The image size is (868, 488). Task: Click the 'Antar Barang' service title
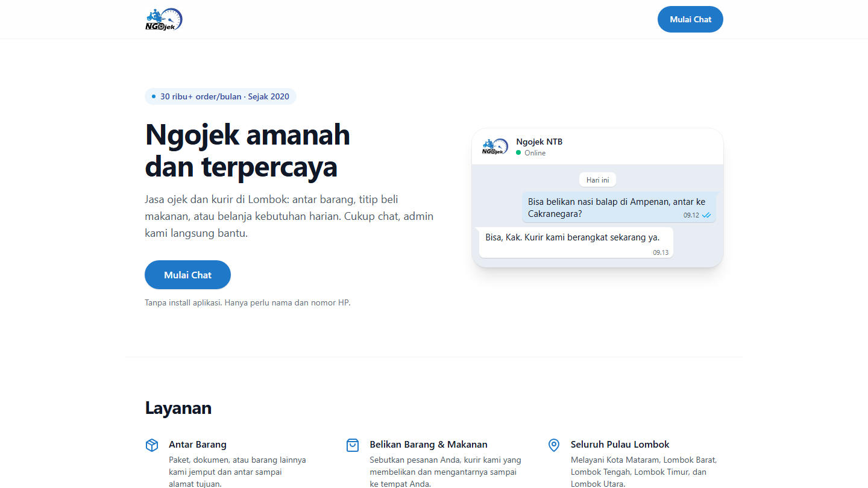(x=198, y=445)
